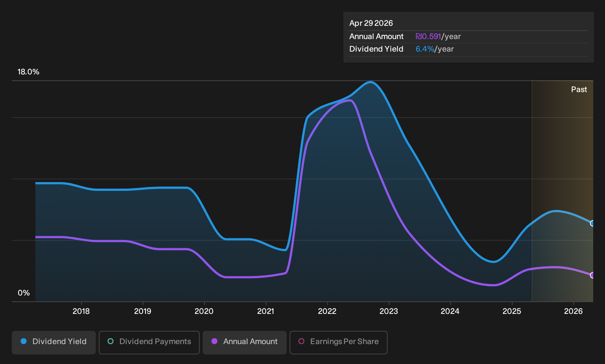
Task: Click the purple endpoint marker of amount line
Action: (592, 275)
